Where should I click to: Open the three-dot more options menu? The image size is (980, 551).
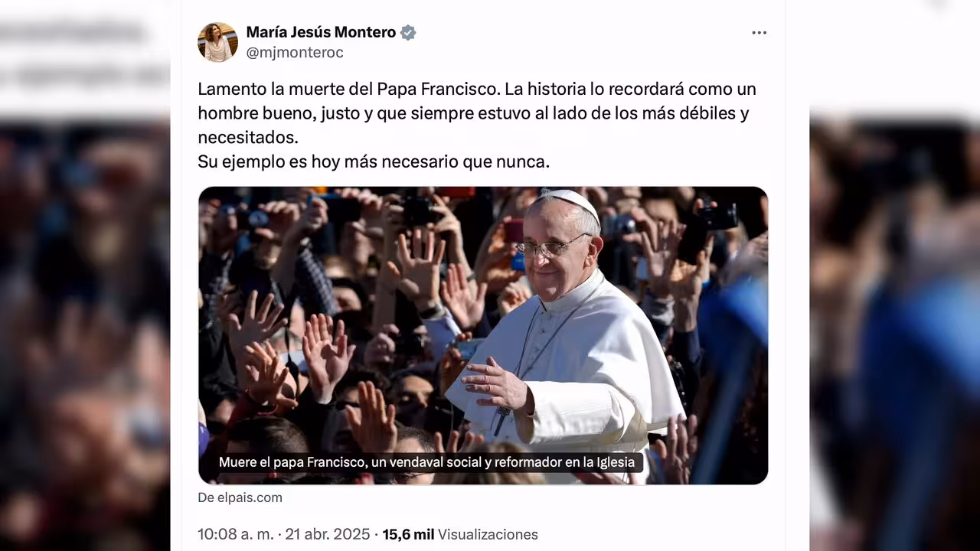[759, 33]
